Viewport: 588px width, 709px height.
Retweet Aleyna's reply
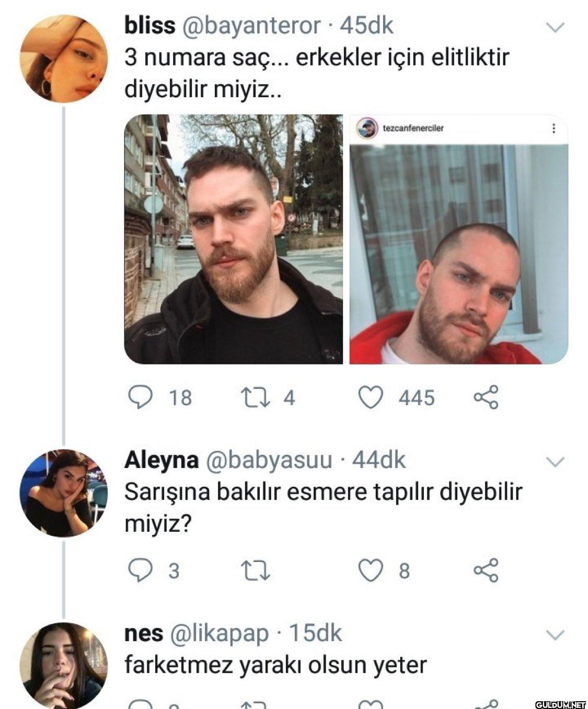click(257, 570)
